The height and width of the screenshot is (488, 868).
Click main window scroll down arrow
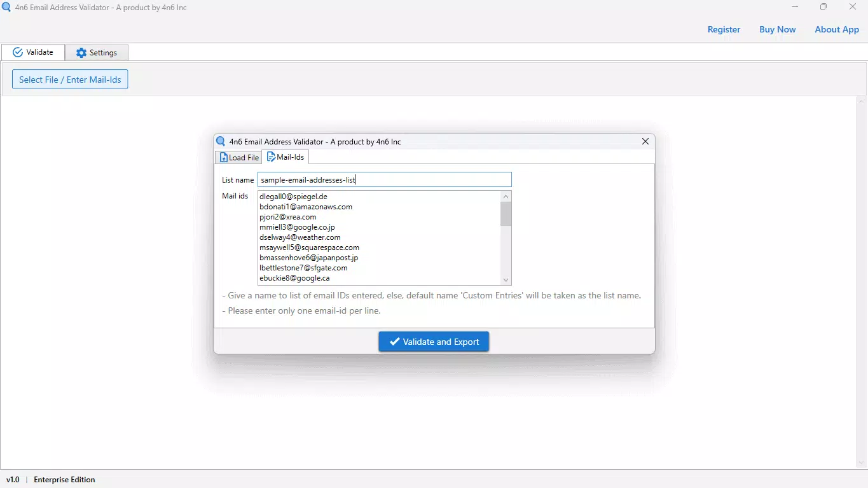click(862, 463)
